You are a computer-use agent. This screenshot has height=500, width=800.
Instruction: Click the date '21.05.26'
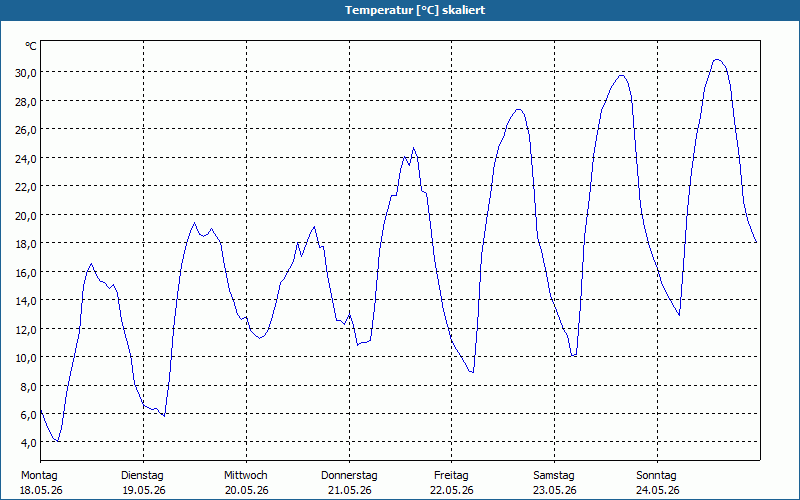click(349, 490)
